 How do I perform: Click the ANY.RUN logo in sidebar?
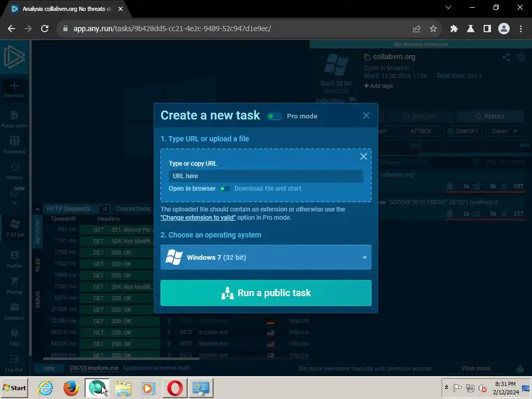[14, 57]
